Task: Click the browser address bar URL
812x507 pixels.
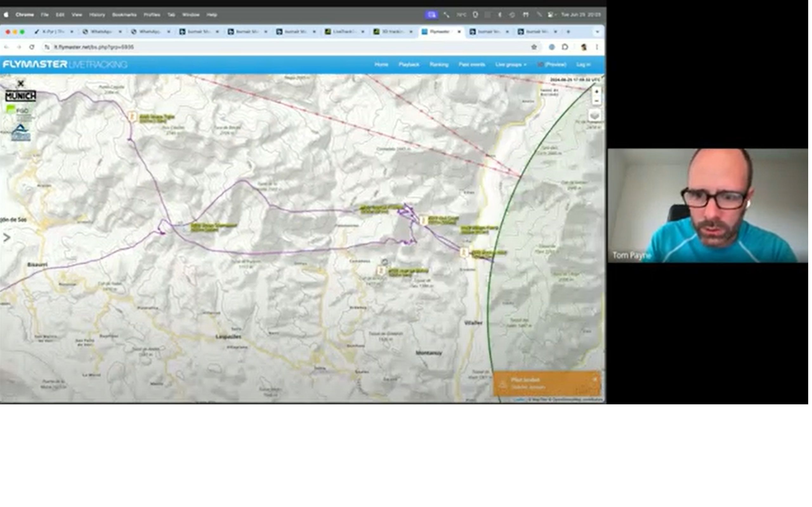Action: (x=94, y=47)
